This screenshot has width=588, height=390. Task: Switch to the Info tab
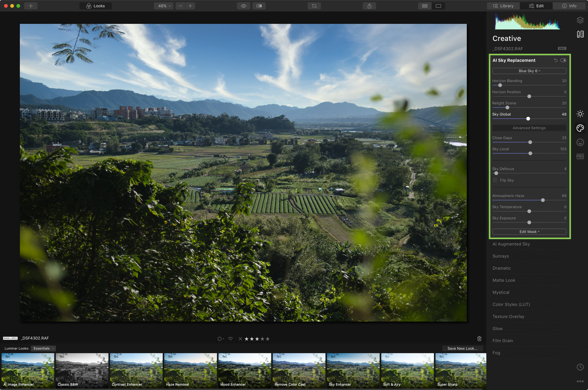coord(569,6)
